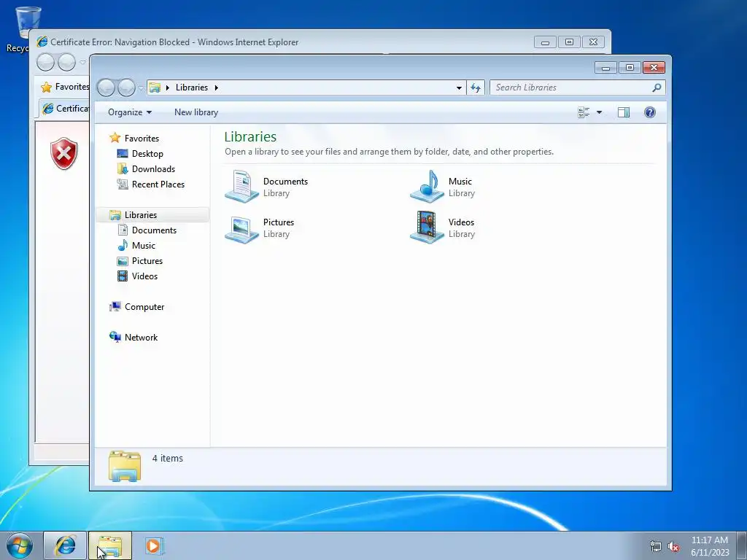This screenshot has height=560, width=747.
Task: Open the view options dropdown arrow
Action: click(x=600, y=112)
